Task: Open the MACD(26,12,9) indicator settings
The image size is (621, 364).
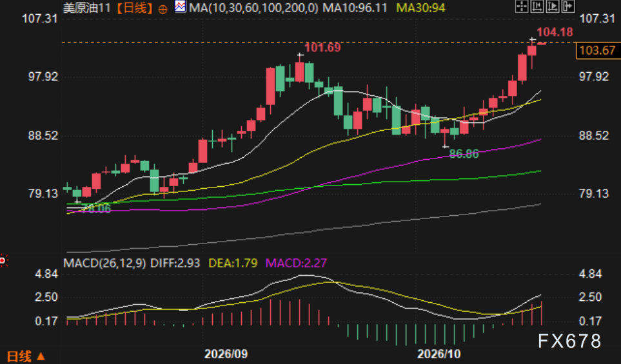Action: pos(104,263)
